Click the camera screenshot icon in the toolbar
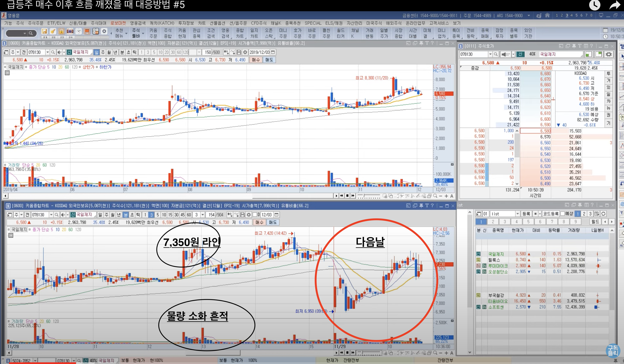Screen dimensions: 624x364 pos(70,31)
